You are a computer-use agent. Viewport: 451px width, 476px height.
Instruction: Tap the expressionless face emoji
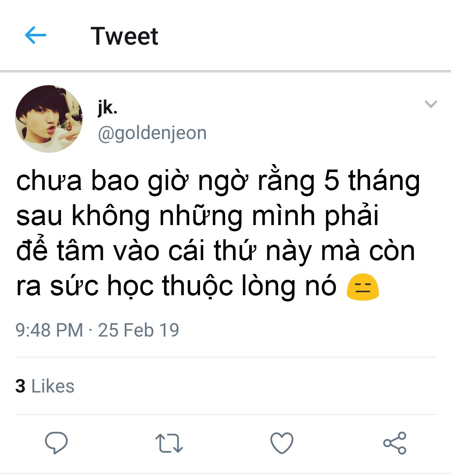pos(362,287)
